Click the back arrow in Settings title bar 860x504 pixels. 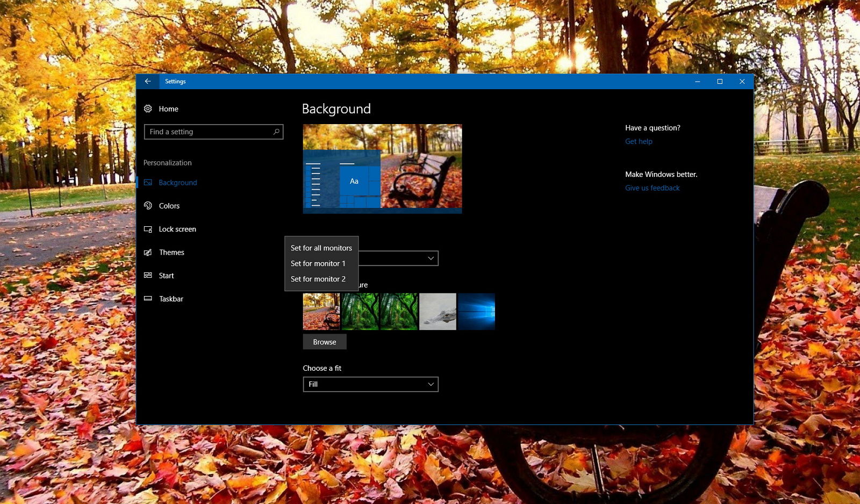coord(148,81)
